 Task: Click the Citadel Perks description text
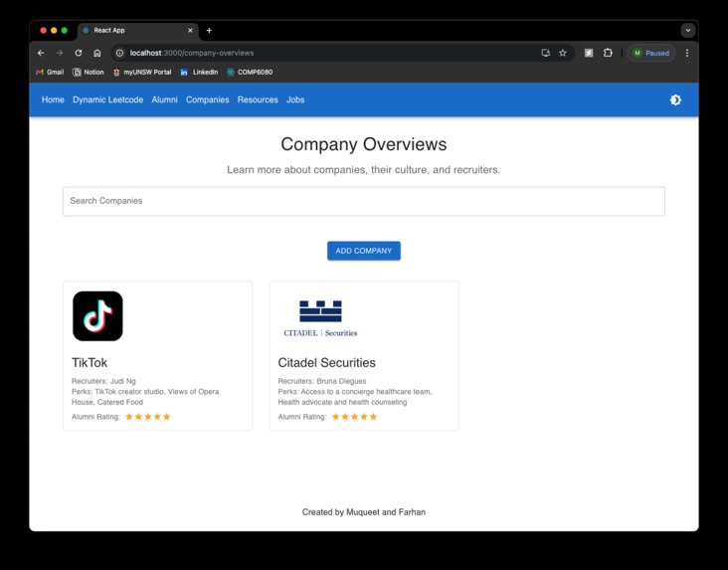coord(355,397)
